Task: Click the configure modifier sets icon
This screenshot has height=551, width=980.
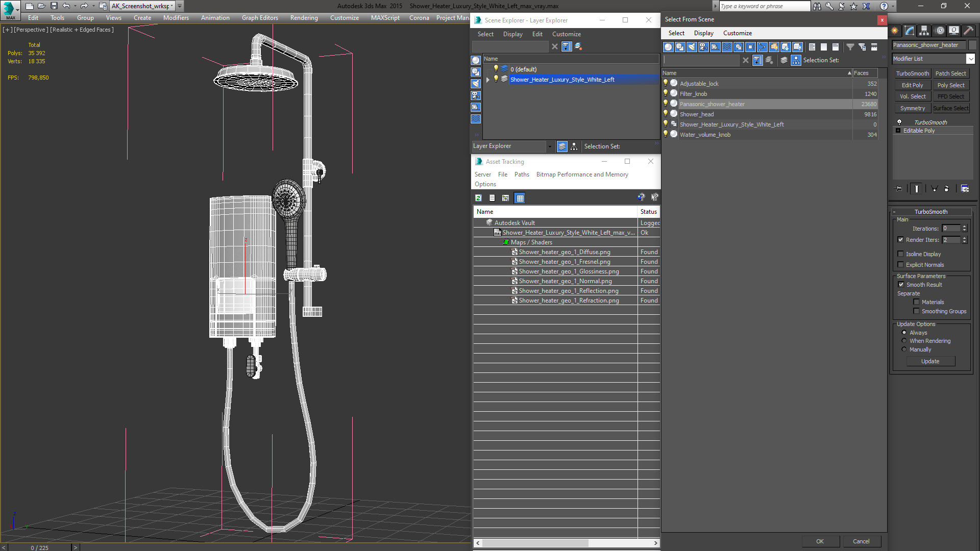Action: 965,189
